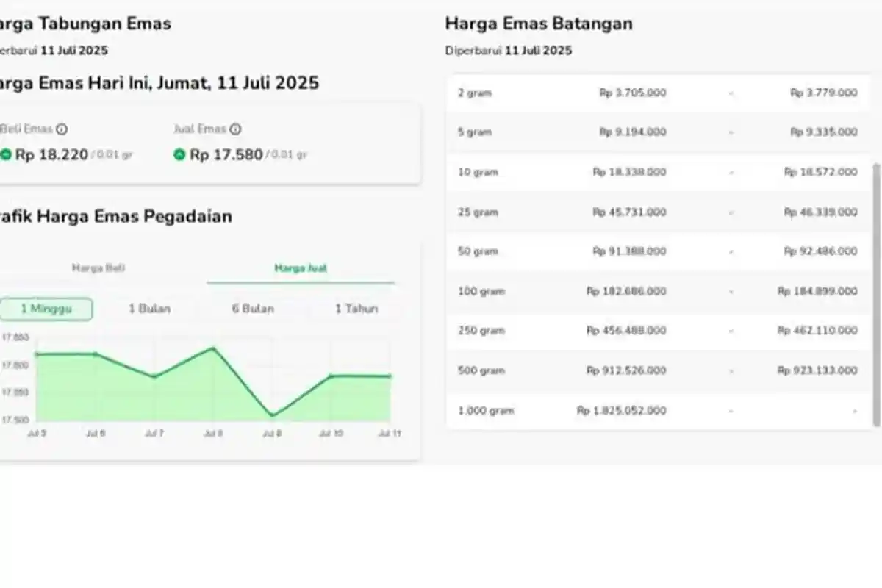Switch to the Harga Beli tab
This screenshot has width=882, height=588.
click(x=98, y=268)
